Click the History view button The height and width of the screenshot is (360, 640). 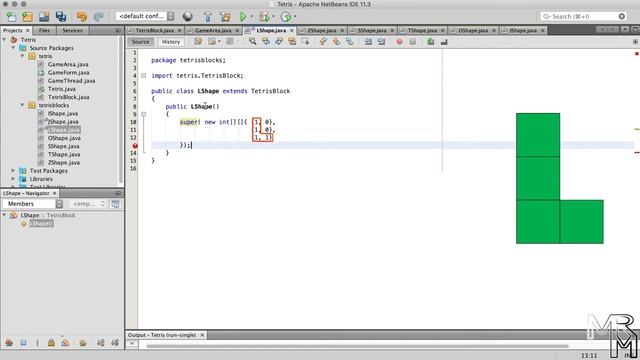[171, 42]
